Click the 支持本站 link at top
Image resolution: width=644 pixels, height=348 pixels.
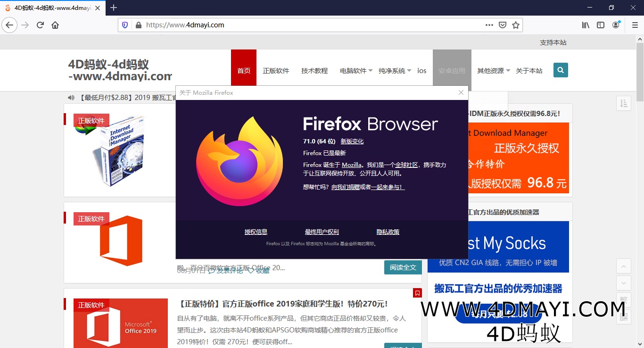pos(553,42)
